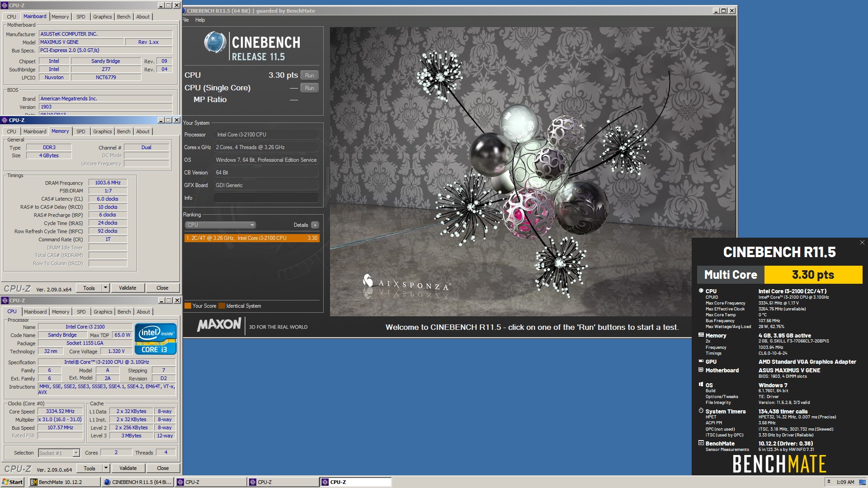Click the BenchMate version icon in panel
Screen dimensions: 868x488
point(701,443)
